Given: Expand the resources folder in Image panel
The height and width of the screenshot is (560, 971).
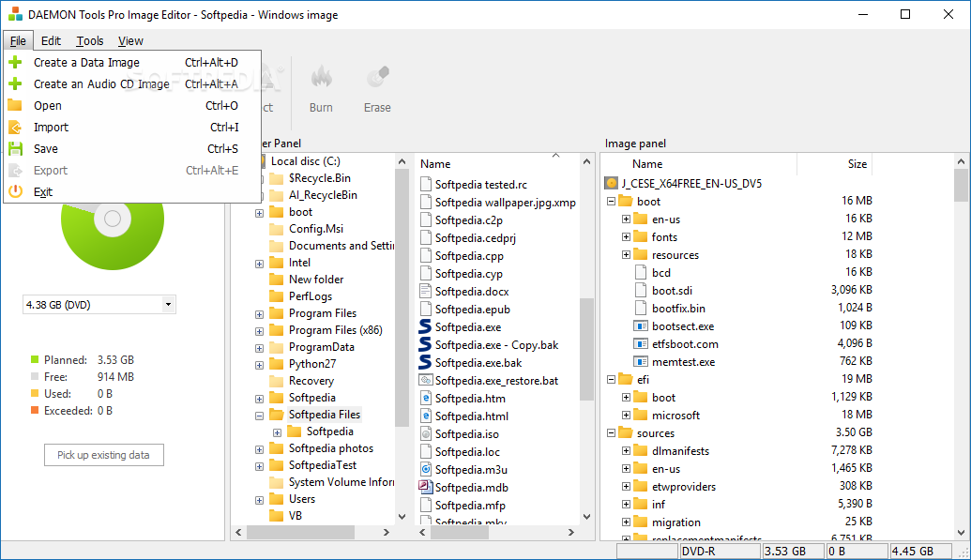Looking at the screenshot, I should (626, 254).
